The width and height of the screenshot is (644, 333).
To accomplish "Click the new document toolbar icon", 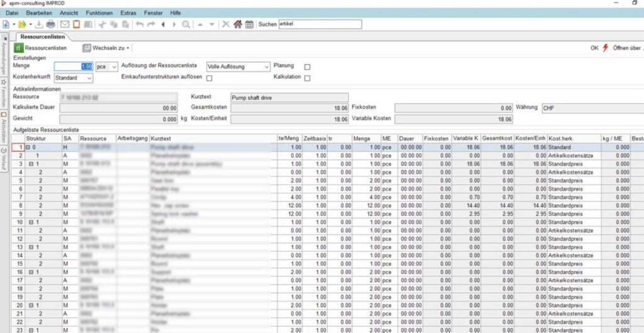I will [6, 25].
